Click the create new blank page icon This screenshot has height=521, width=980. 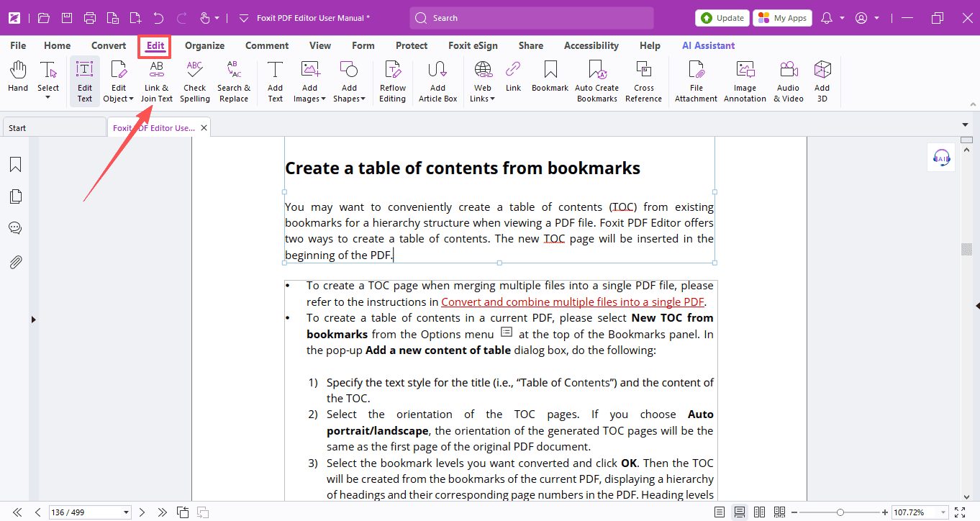pos(135,18)
